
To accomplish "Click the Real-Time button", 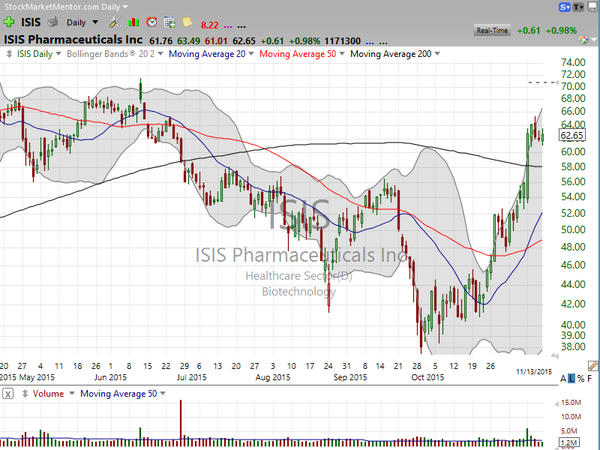I will pos(492,30).
